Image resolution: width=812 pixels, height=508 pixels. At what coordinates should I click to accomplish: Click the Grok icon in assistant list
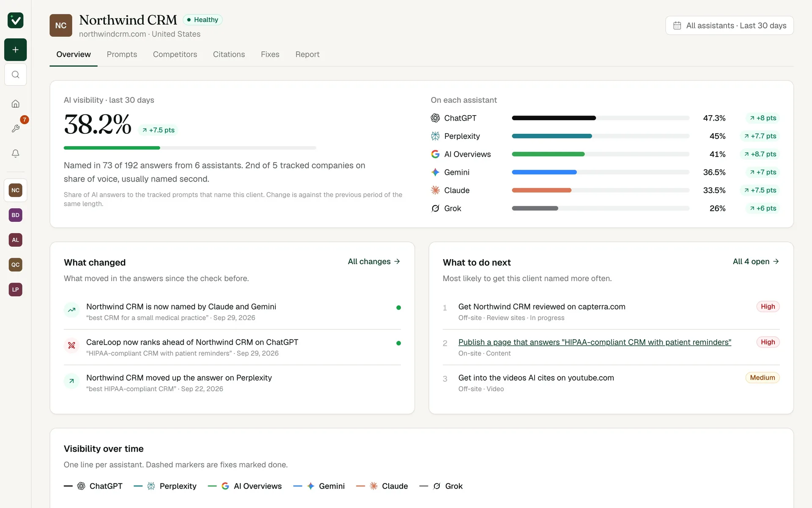click(x=435, y=208)
